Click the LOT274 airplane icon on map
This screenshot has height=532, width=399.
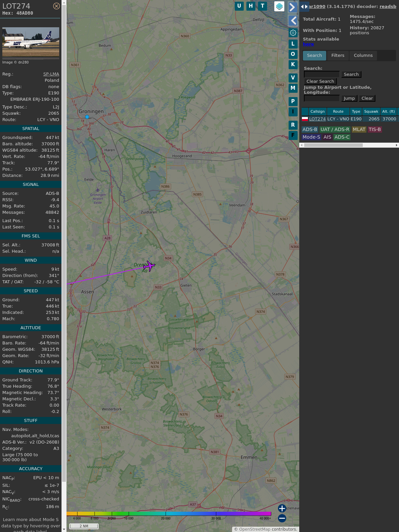tap(150, 266)
